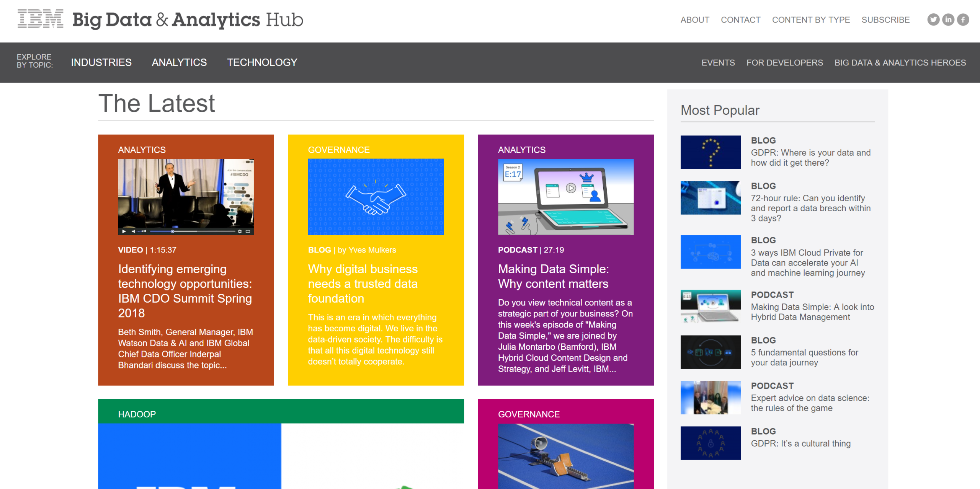Screen dimensions: 980x489
Task: Click 'The Latest' section heading
Action: (157, 103)
